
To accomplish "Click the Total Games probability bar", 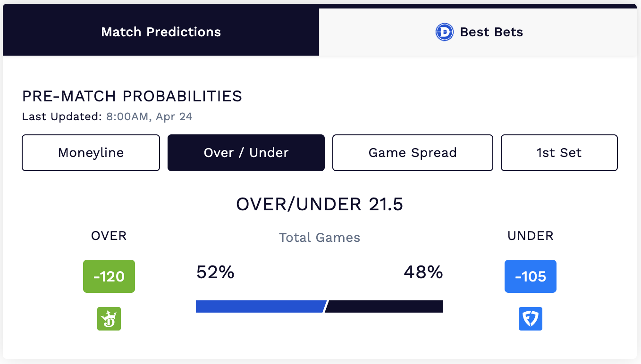I will tap(319, 306).
